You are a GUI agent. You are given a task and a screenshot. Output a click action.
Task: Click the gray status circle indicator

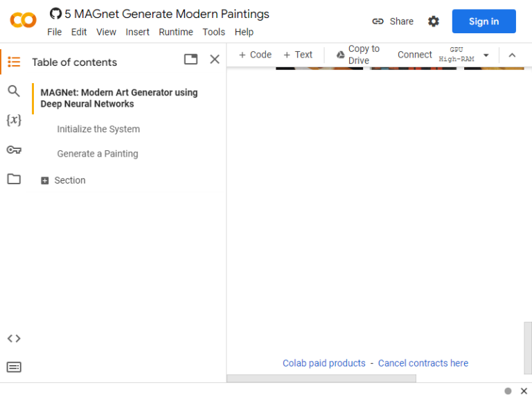508,391
